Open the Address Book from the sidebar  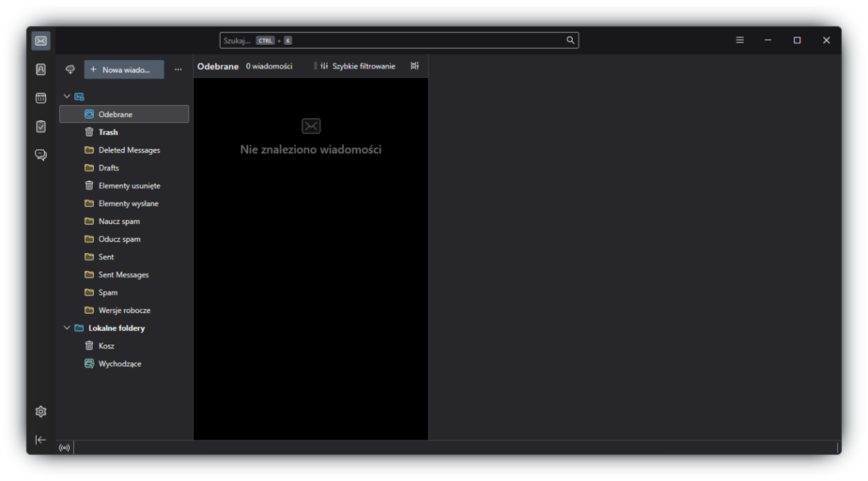(41, 69)
